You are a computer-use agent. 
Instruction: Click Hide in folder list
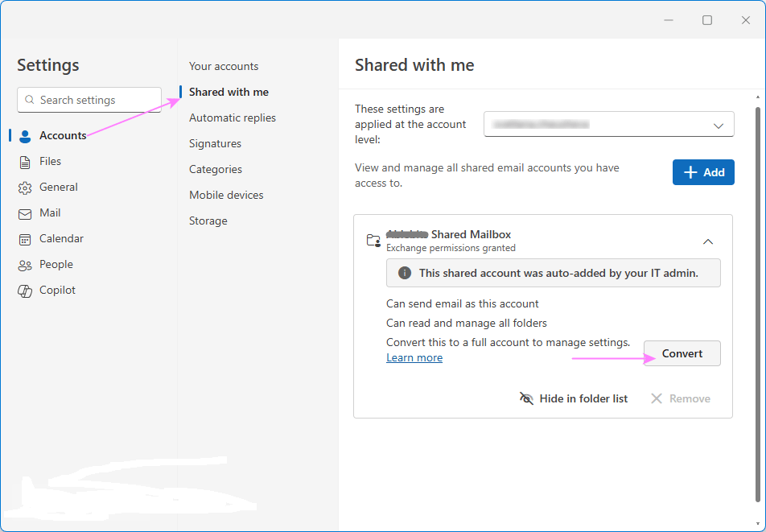click(x=574, y=398)
